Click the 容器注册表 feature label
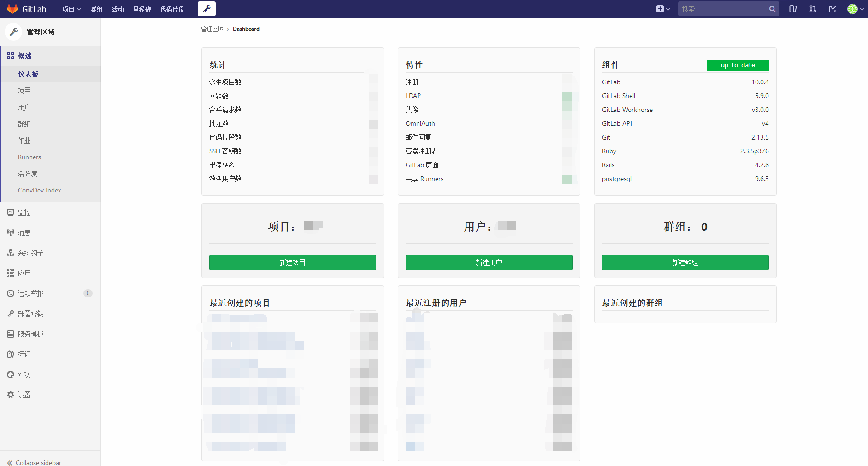 pos(422,151)
